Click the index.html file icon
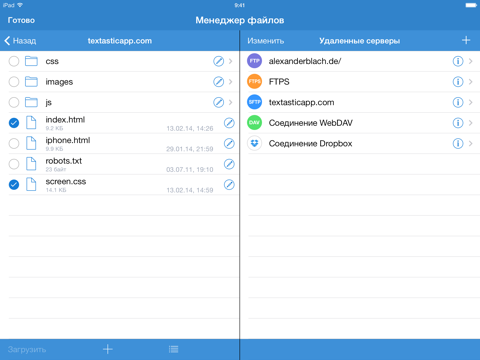The height and width of the screenshot is (360, 480). coord(31,123)
